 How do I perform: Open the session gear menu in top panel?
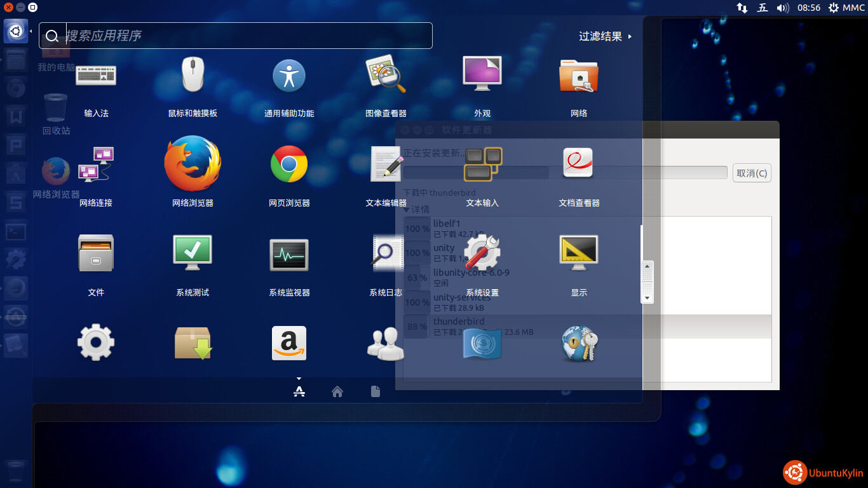click(834, 8)
